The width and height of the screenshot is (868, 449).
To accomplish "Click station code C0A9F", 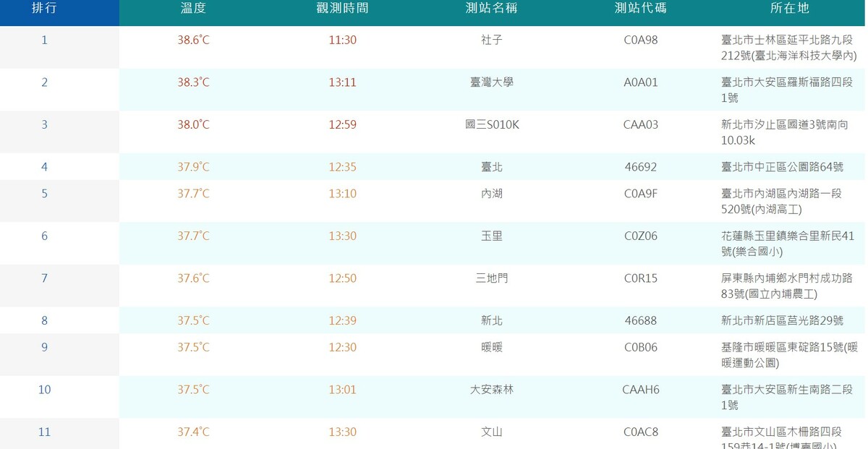I will [x=640, y=194].
